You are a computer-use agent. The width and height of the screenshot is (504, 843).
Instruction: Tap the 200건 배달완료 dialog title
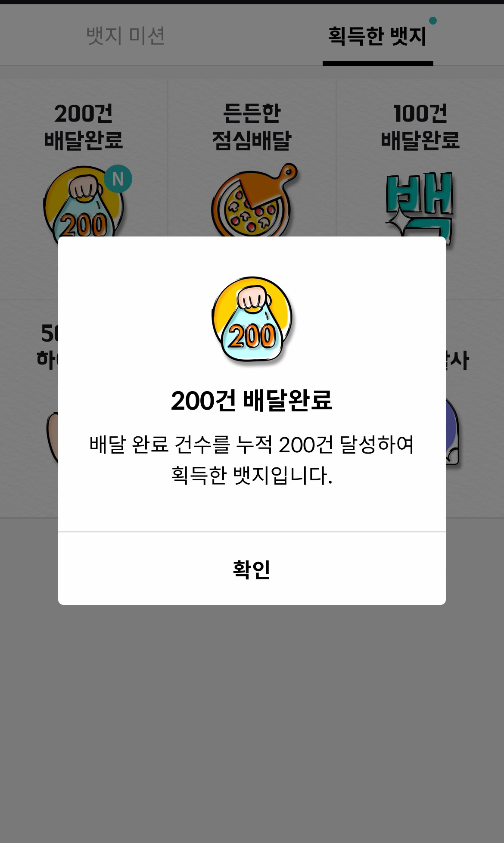[x=252, y=400]
